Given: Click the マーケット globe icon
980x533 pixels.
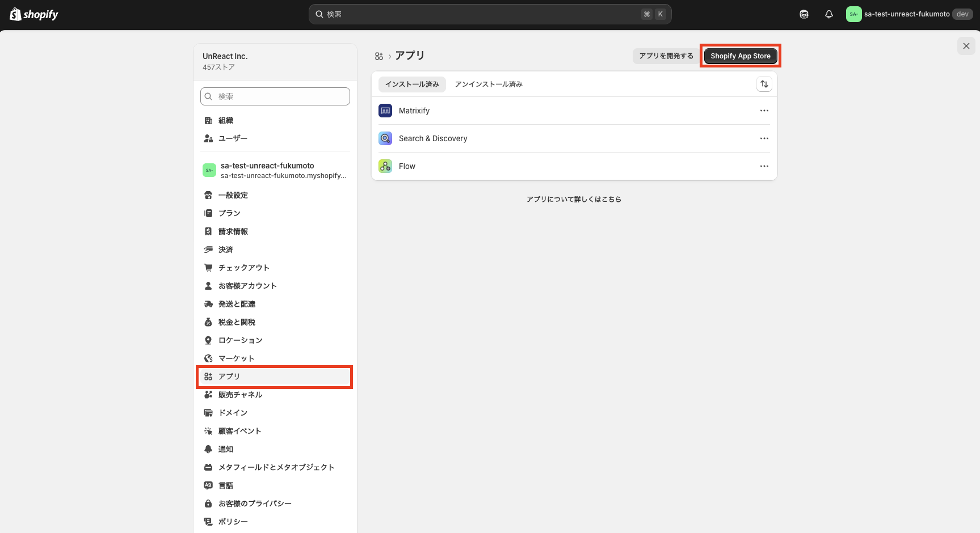Looking at the screenshot, I should [208, 358].
